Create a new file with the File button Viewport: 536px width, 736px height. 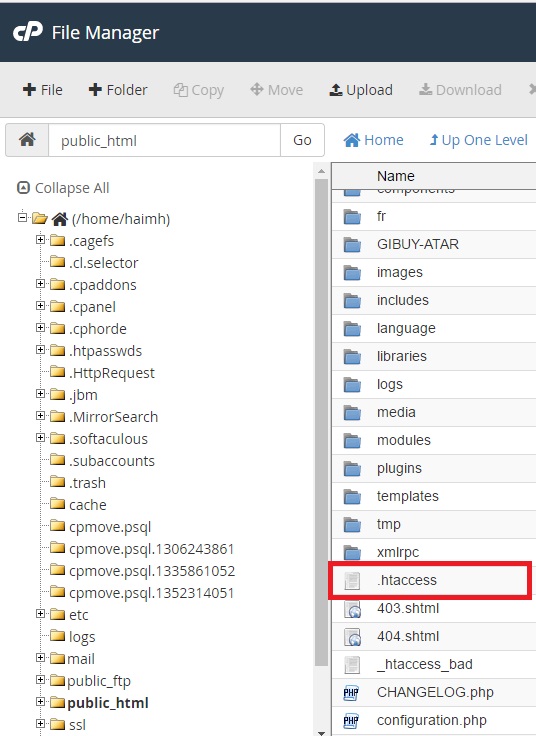click(x=43, y=90)
